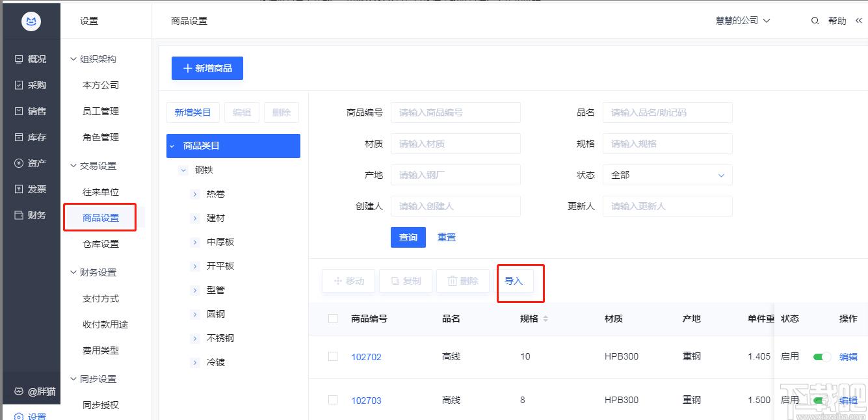Toggle the 启用 switch for product 102702
Screen dimensions: 868x420
[x=822, y=357]
